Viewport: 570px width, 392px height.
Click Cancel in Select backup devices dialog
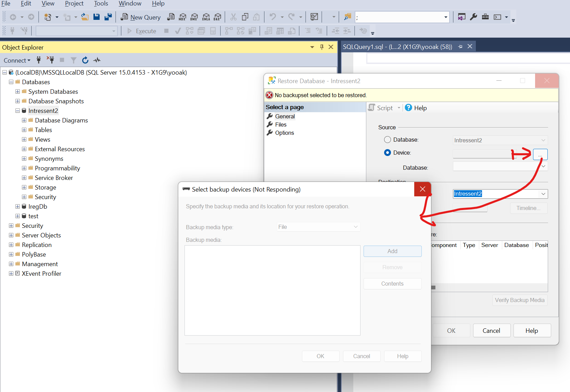(362, 356)
